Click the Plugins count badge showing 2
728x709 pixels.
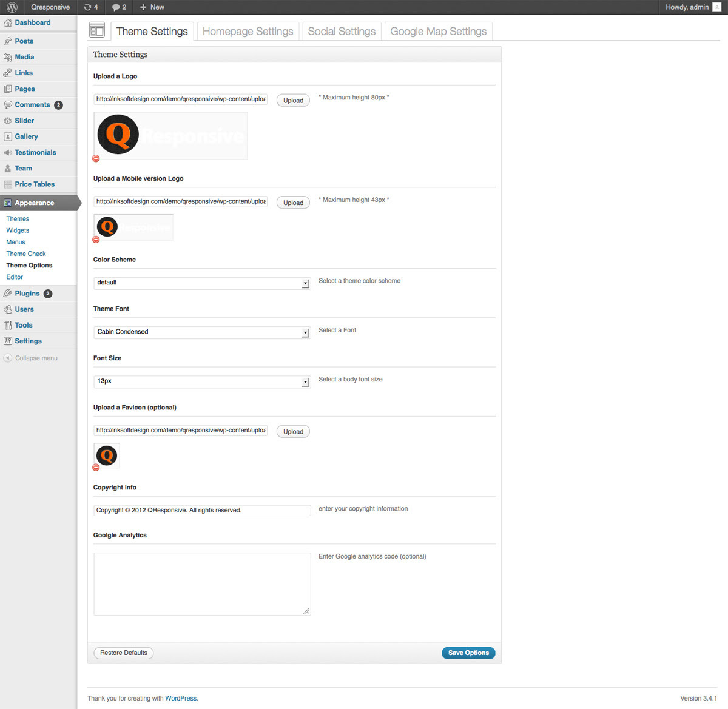click(x=48, y=294)
